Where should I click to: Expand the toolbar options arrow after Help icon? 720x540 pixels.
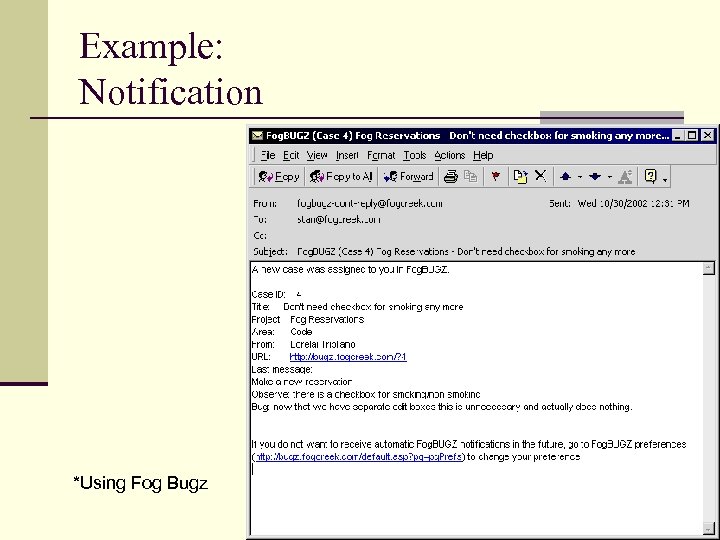pos(665,180)
